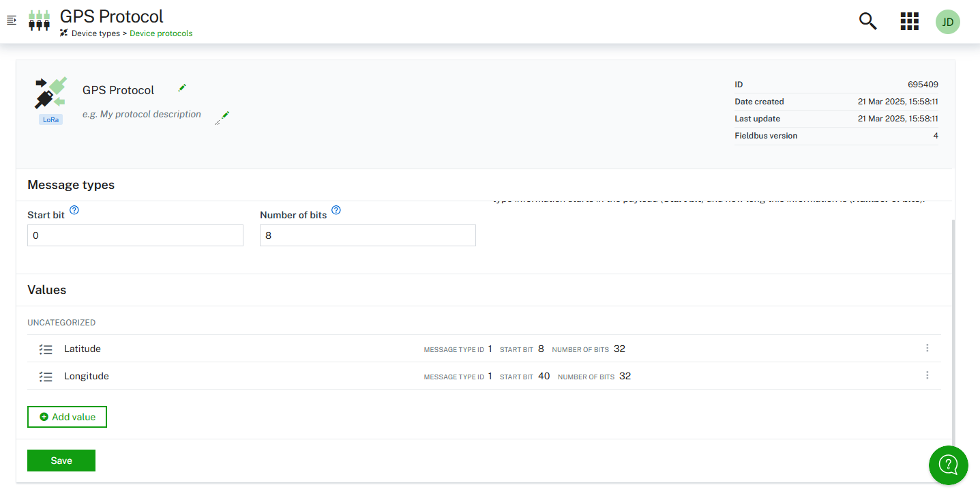Click the protocol connector logo thumbnail

pos(51,93)
